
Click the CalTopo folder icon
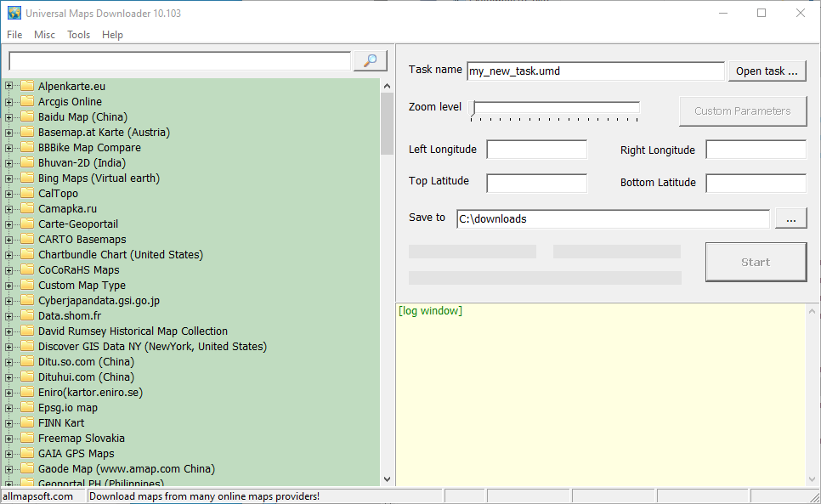[27, 193]
